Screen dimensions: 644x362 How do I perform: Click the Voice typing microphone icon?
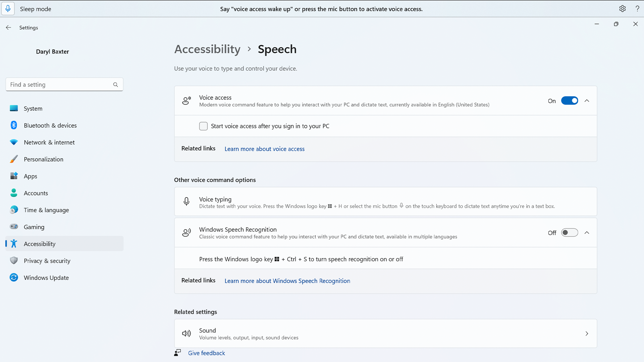[x=186, y=201]
